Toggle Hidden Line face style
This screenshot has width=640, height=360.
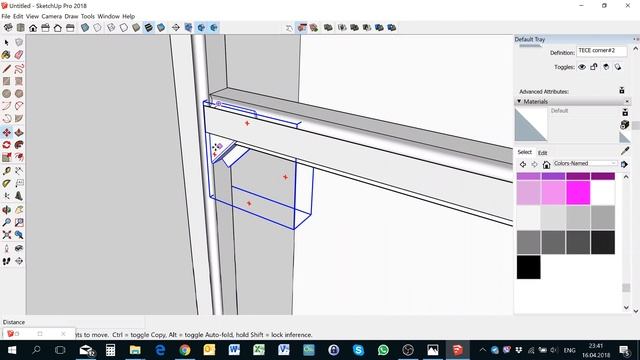coord(124,28)
